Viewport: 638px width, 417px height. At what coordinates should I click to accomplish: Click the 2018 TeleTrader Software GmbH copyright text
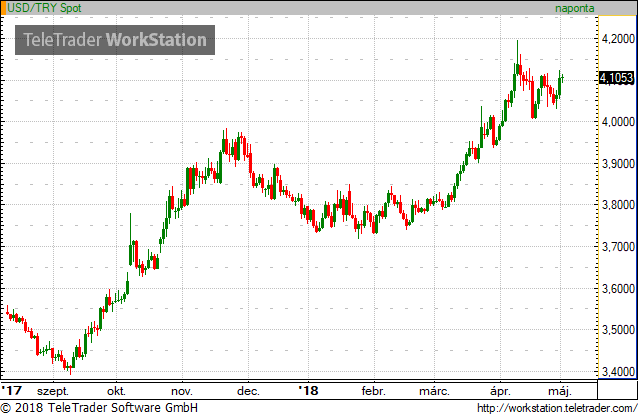point(99,408)
